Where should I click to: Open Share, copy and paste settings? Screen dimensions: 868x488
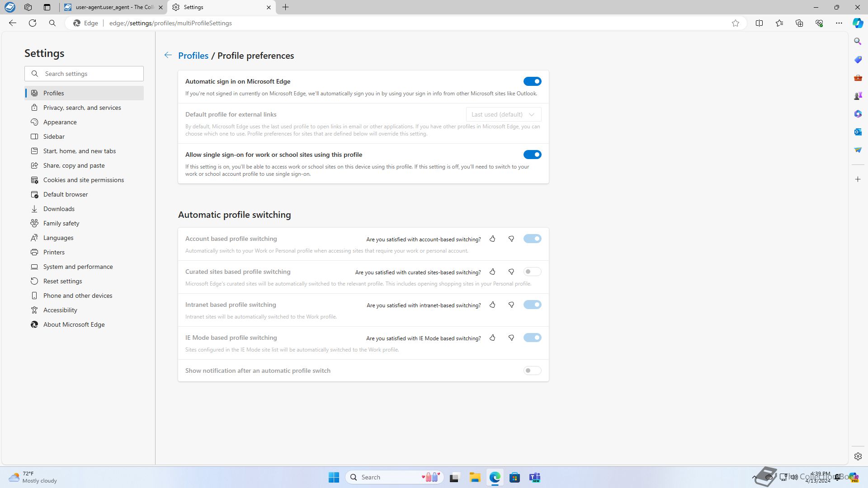[84, 165]
